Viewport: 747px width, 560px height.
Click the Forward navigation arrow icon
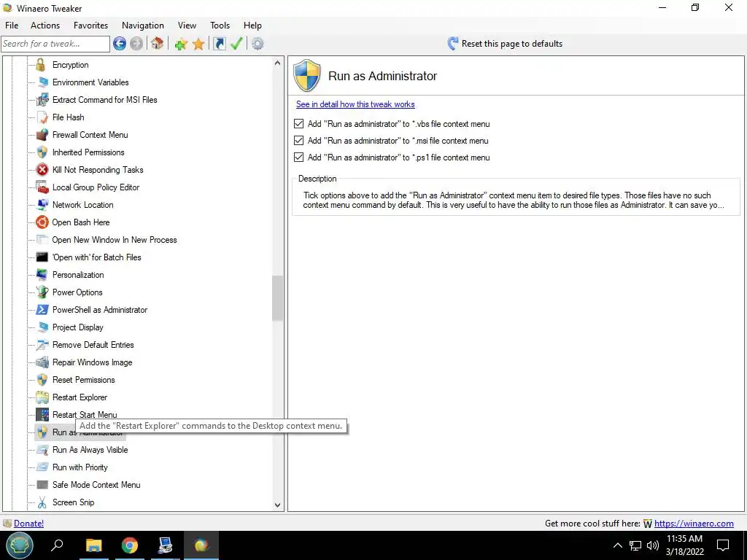point(136,44)
